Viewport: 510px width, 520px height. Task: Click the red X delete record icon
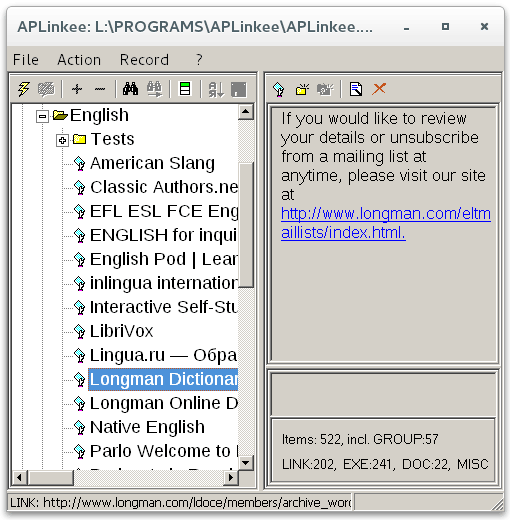click(379, 89)
